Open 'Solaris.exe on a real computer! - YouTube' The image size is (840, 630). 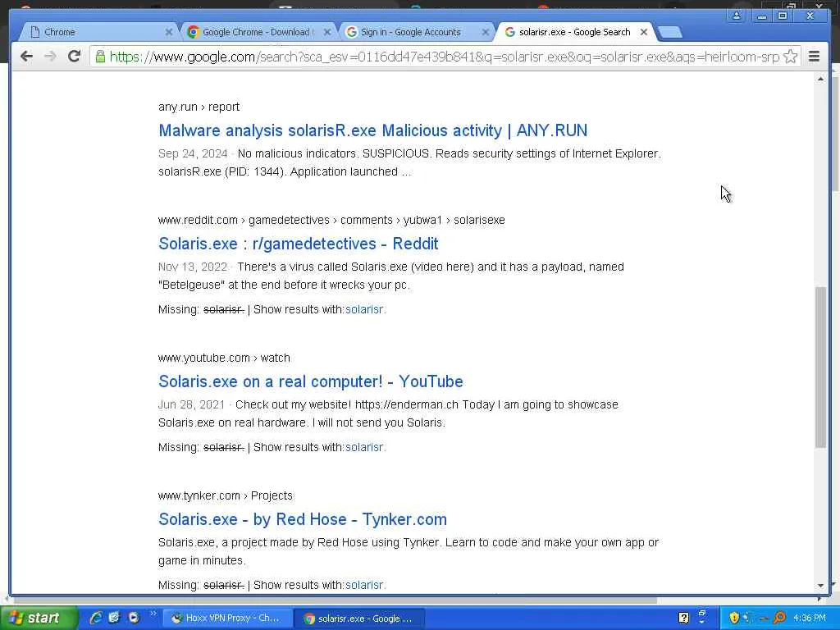311,381
